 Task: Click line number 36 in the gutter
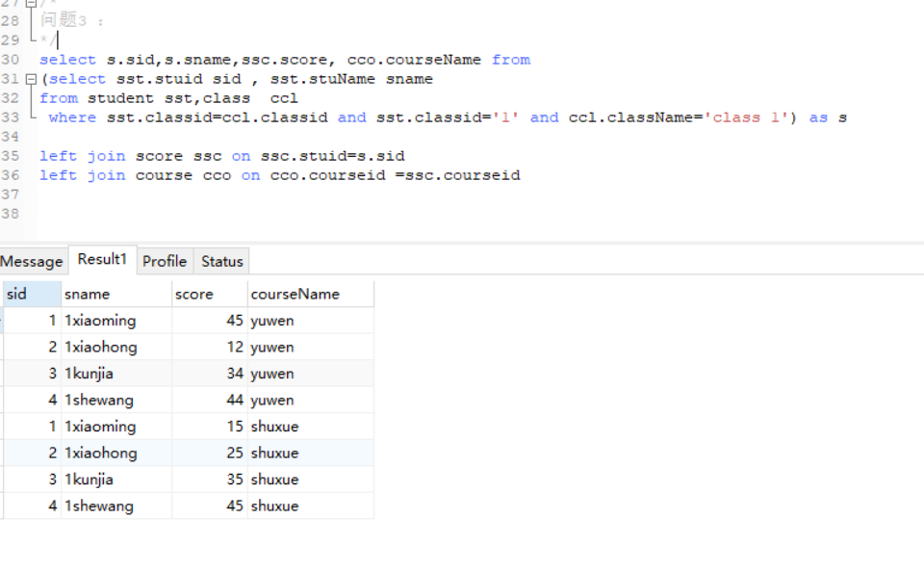(10, 175)
